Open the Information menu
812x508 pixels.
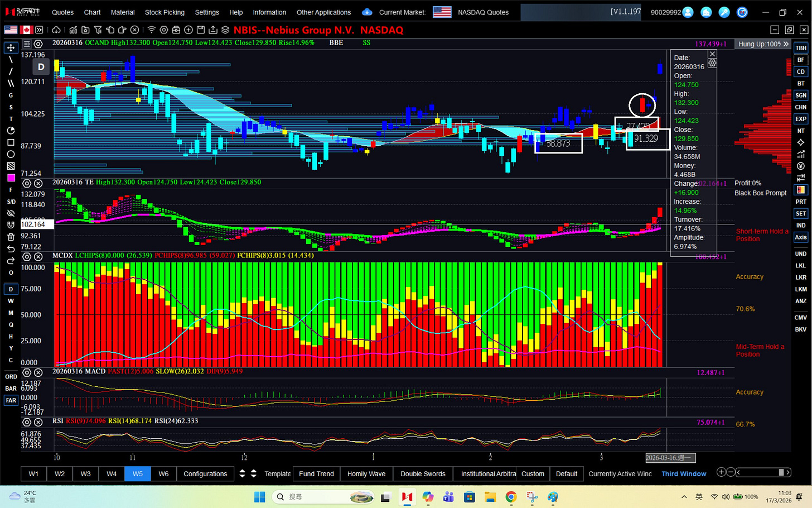[x=269, y=12]
